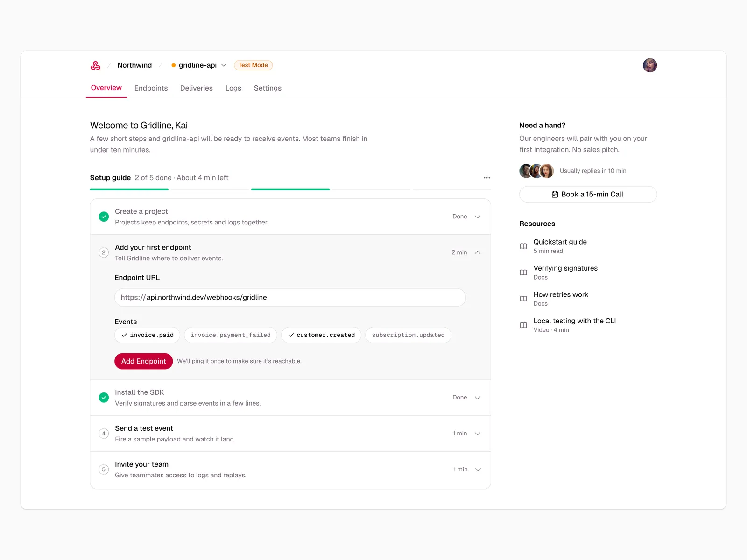Click the step 5 number circle
Screen dimensions: 747x560
(x=104, y=469)
